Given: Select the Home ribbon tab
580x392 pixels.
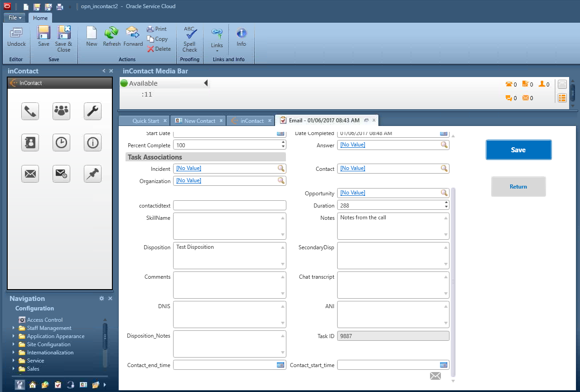Looking at the screenshot, I should click(x=40, y=18).
